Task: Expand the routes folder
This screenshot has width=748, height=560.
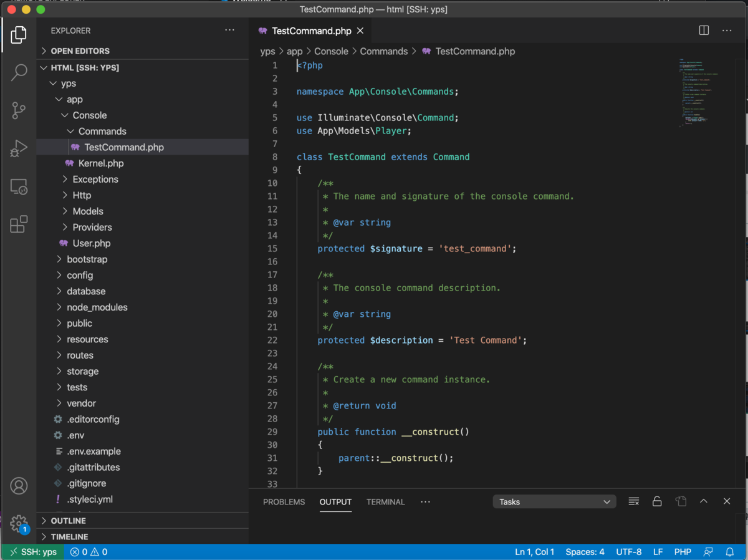Action: tap(142, 355)
